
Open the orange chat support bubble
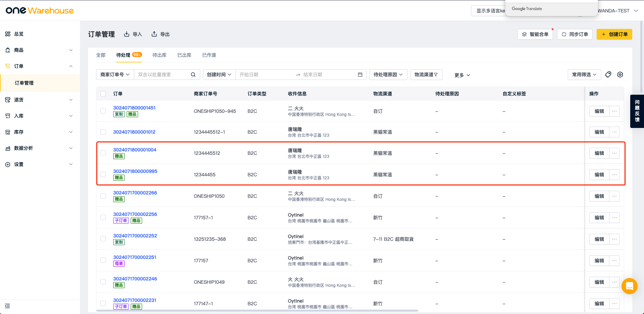click(x=629, y=286)
